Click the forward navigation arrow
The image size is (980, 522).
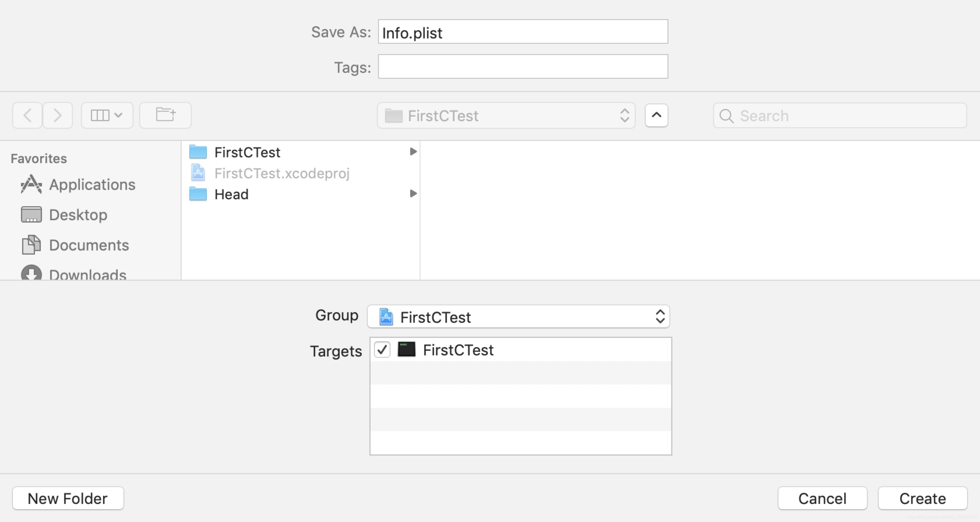(57, 115)
